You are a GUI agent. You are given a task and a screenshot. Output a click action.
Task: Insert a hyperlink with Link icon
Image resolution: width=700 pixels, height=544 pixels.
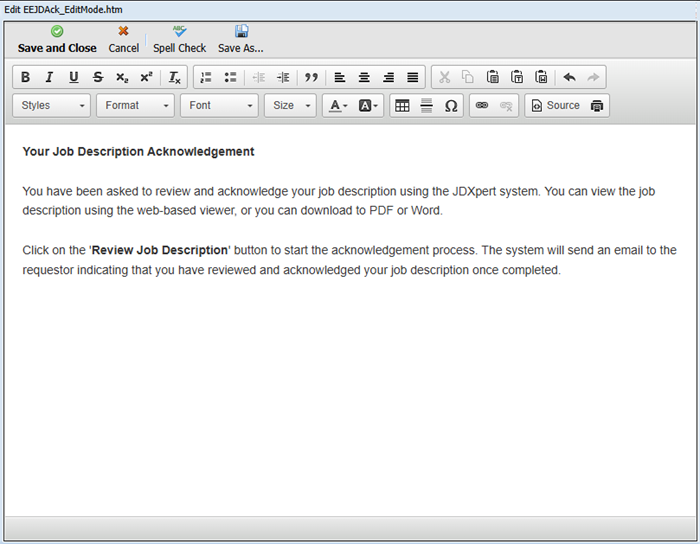(482, 105)
